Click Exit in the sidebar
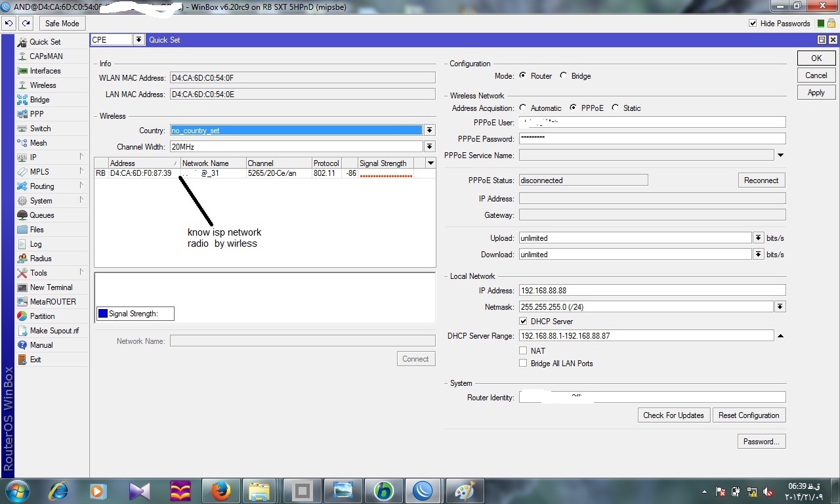 point(35,360)
